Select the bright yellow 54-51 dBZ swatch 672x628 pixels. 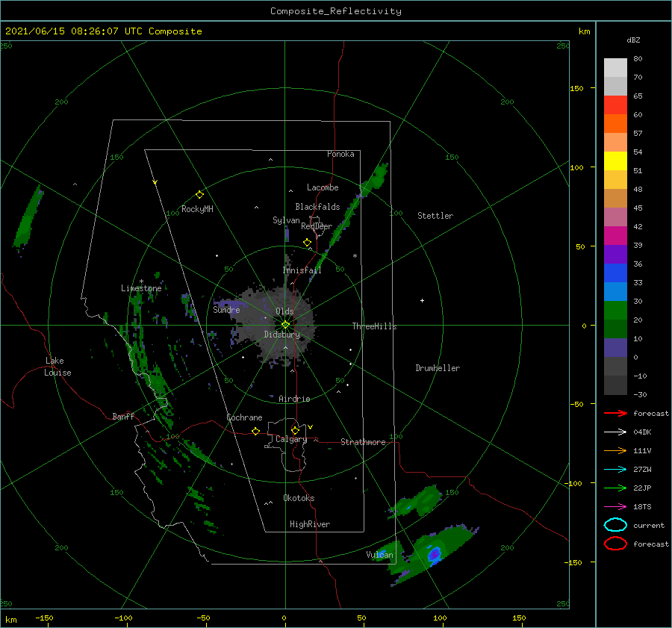tap(615, 161)
